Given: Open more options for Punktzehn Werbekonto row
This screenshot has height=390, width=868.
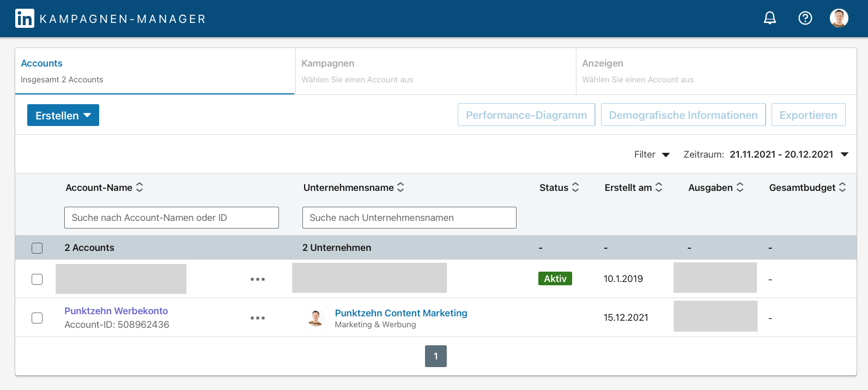Looking at the screenshot, I should click(x=258, y=318).
